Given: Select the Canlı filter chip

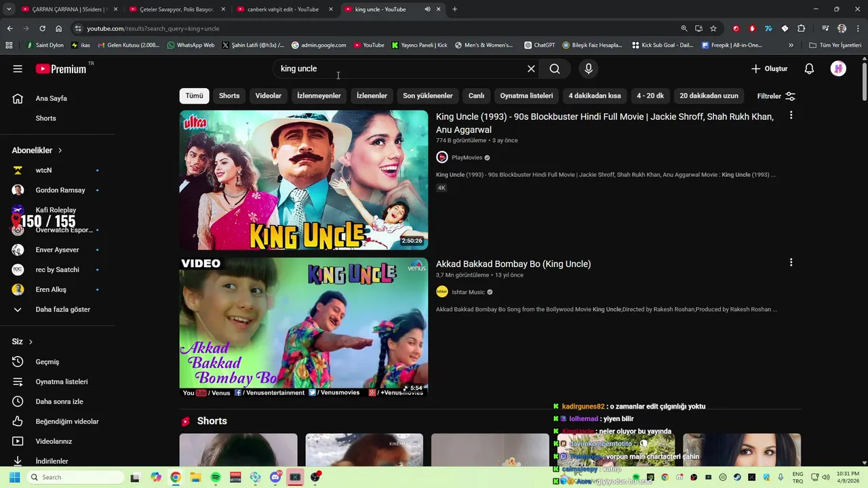Looking at the screenshot, I should pyautogui.click(x=476, y=96).
